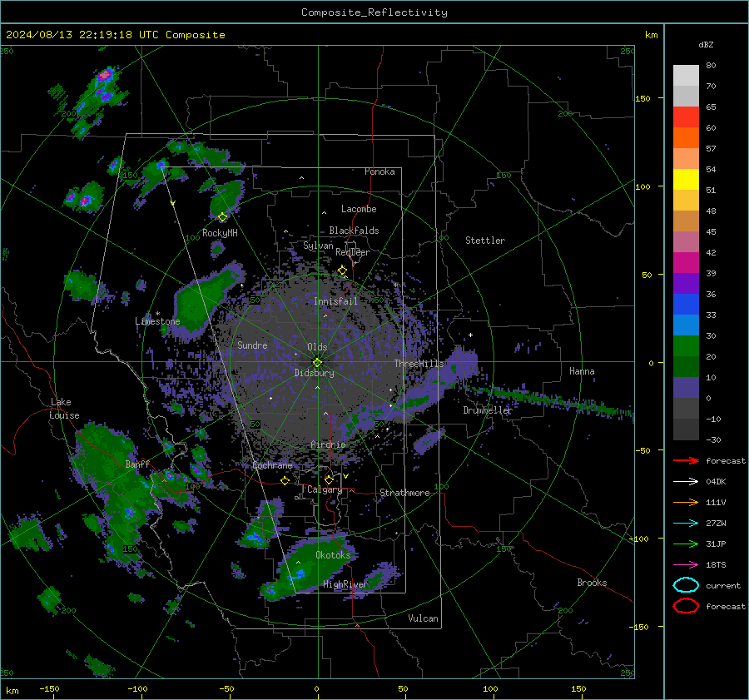Screen dimensions: 749x700
Task: Select the Lacombe label on map
Action: [x=359, y=209]
